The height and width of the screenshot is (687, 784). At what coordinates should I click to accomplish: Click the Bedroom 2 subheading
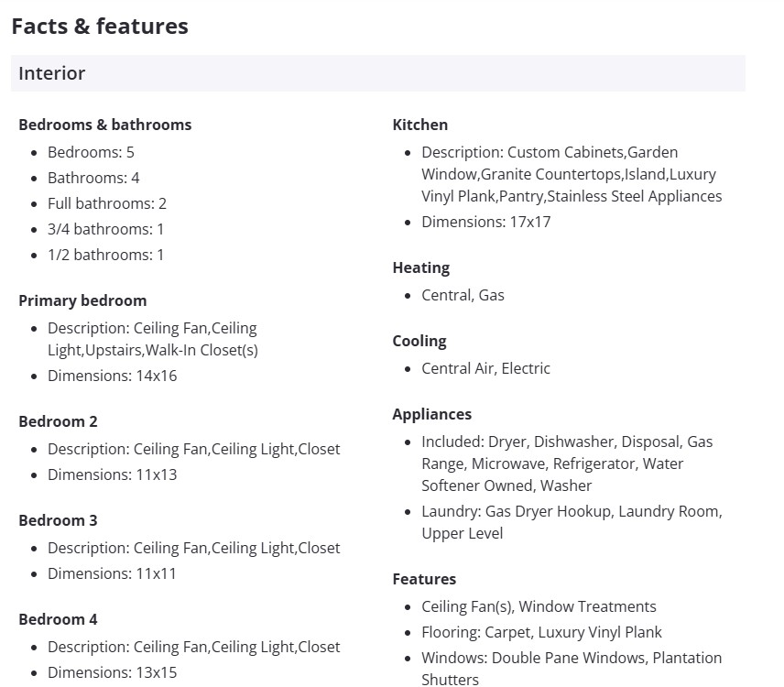58,421
